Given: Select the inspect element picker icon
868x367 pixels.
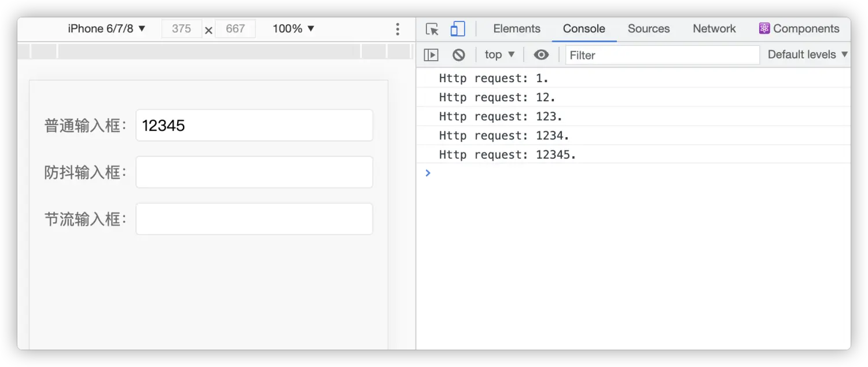Looking at the screenshot, I should tap(432, 29).
